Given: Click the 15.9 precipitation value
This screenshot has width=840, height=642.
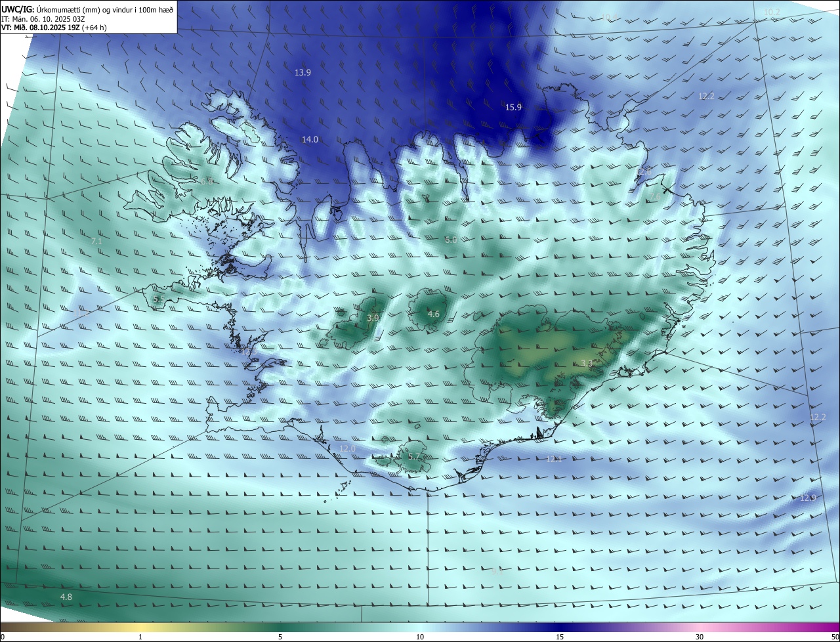Looking at the screenshot, I should point(513,108).
